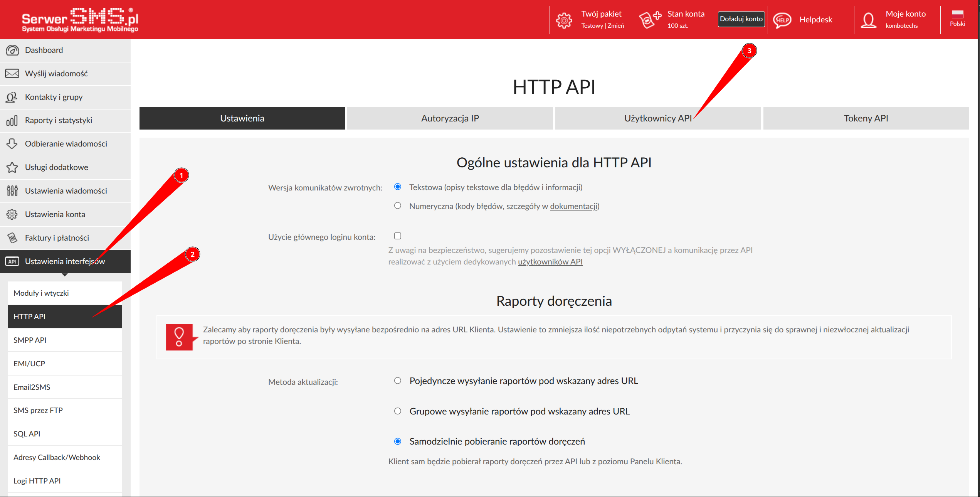Image resolution: width=980 pixels, height=497 pixels.
Task: Follow the dokumentacji link
Action: (x=573, y=206)
